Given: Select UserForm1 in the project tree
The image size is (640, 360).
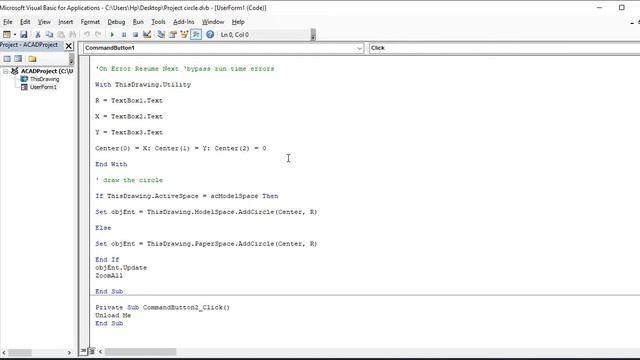Looking at the screenshot, I should click(x=43, y=87).
